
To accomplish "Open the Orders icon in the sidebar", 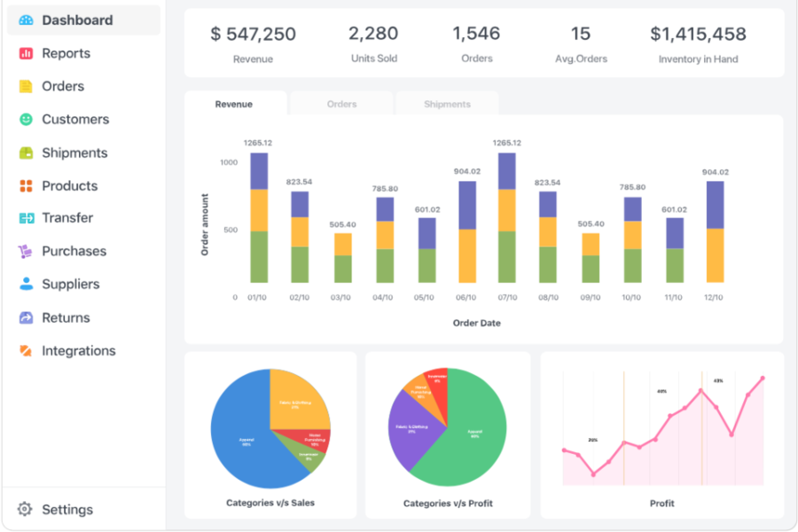I will [x=27, y=86].
